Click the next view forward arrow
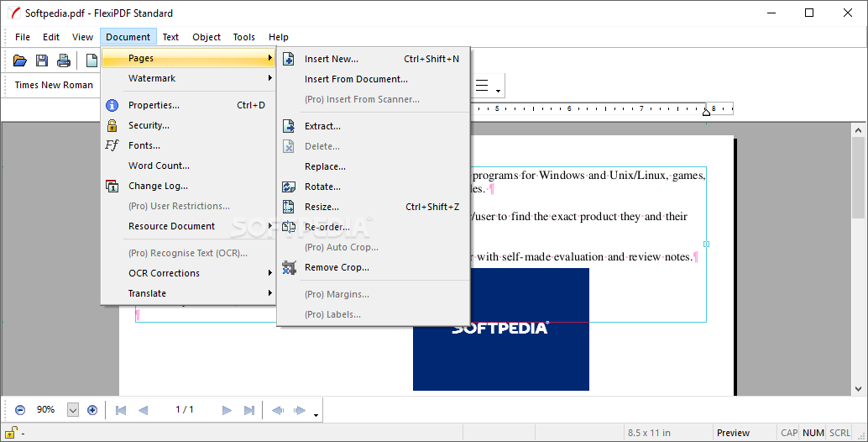Screen dimensions: 868x442 pyautogui.click(x=300, y=410)
